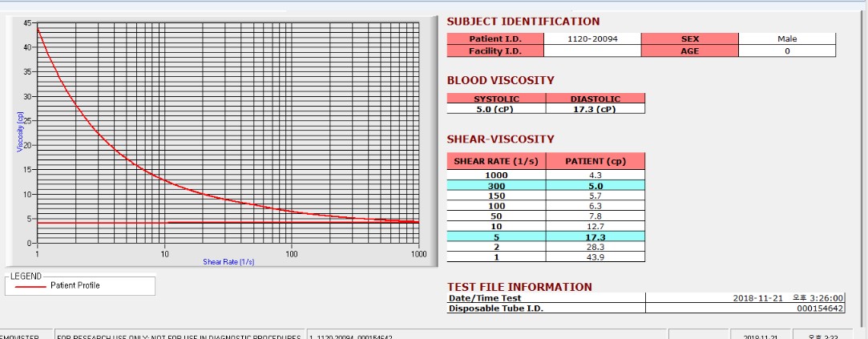Click the red Patient Profile legend line
This screenshot has width=868, height=339.
click(x=30, y=286)
